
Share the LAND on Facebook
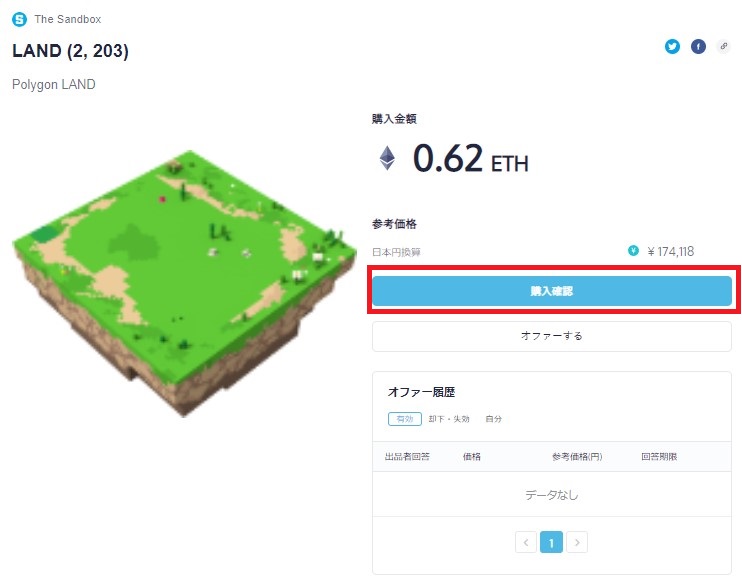[x=698, y=46]
